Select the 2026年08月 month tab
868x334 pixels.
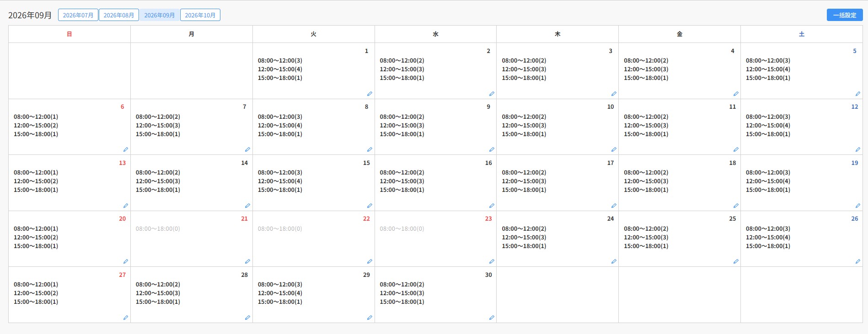click(x=119, y=15)
